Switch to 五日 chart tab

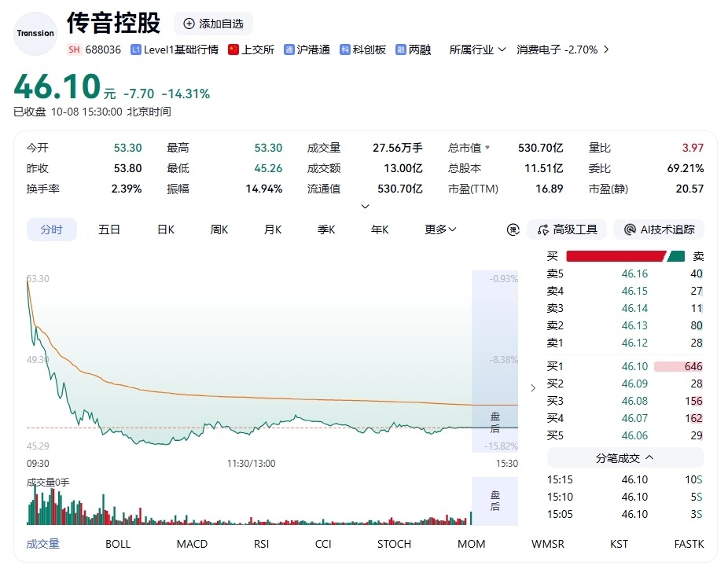pyautogui.click(x=109, y=229)
